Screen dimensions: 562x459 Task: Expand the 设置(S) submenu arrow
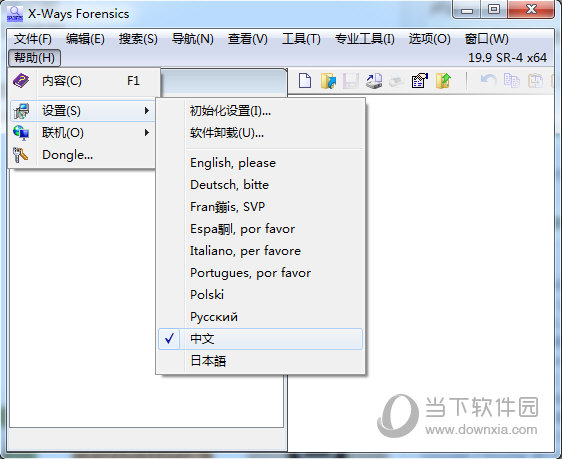pos(147,111)
